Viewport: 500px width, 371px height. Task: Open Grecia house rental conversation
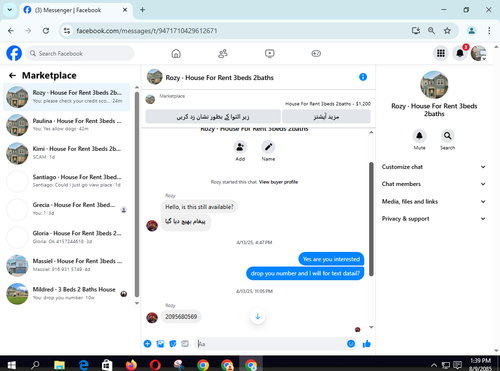(67, 209)
